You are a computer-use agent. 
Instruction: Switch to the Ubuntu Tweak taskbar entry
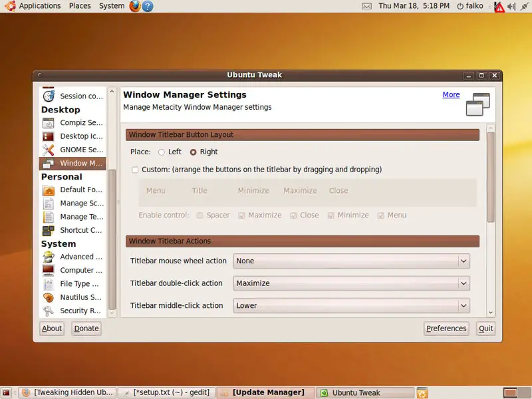click(365, 392)
